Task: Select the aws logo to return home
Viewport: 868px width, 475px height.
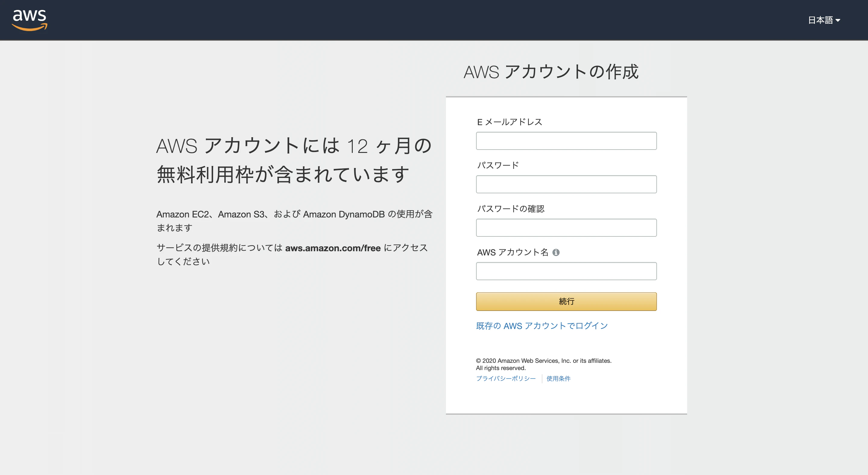Action: (30, 20)
